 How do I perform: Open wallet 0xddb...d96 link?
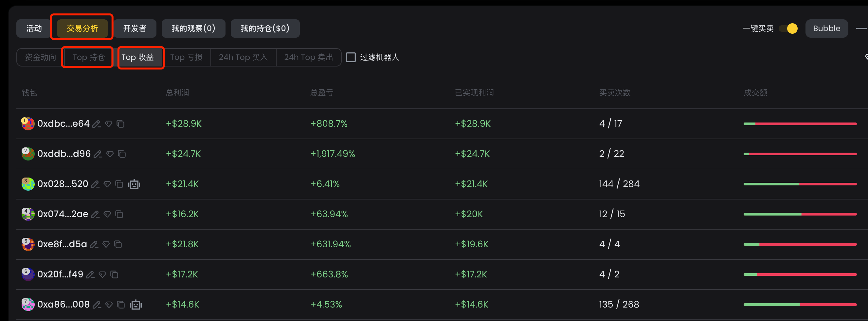coord(64,154)
